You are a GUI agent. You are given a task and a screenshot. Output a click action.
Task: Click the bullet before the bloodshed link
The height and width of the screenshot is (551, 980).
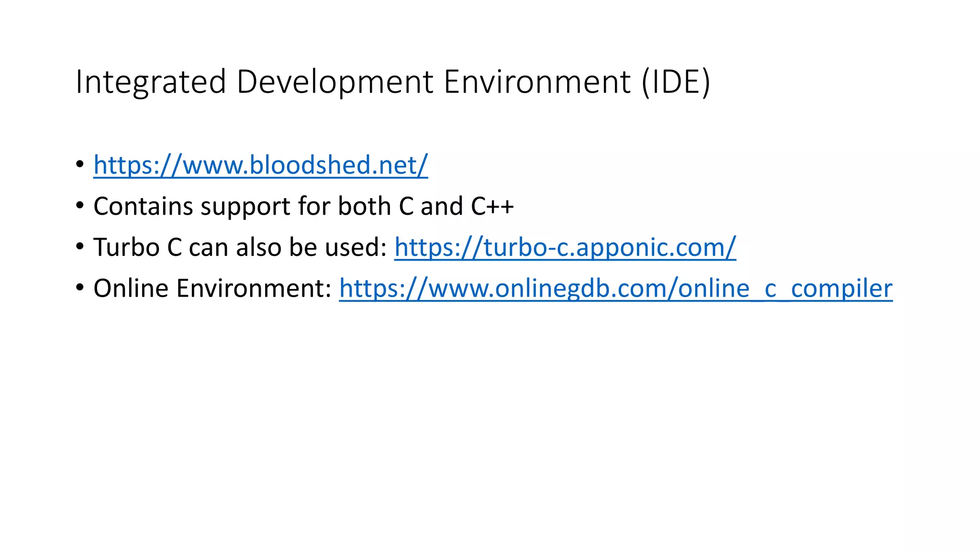pyautogui.click(x=79, y=165)
